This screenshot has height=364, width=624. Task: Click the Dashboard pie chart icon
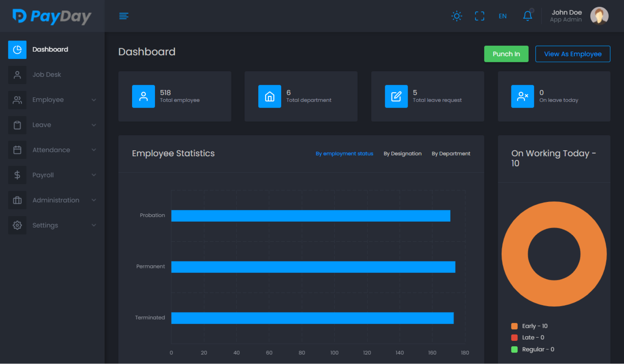click(x=17, y=50)
